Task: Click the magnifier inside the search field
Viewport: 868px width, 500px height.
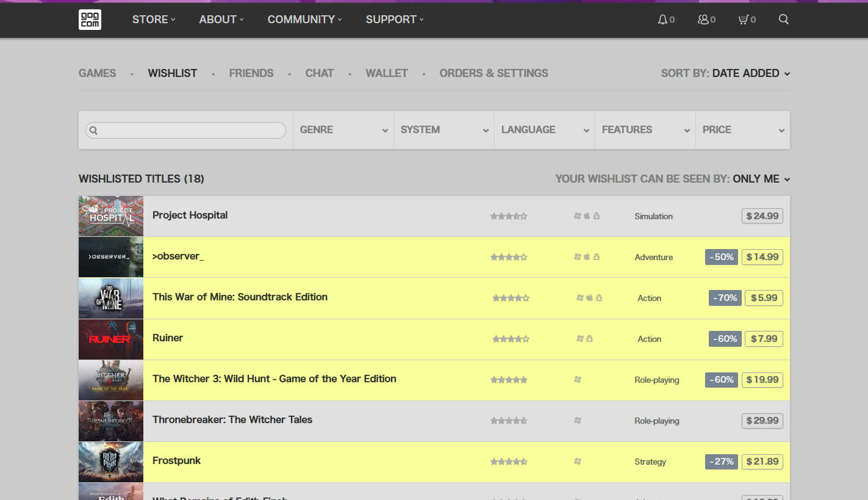Action: pos(94,130)
